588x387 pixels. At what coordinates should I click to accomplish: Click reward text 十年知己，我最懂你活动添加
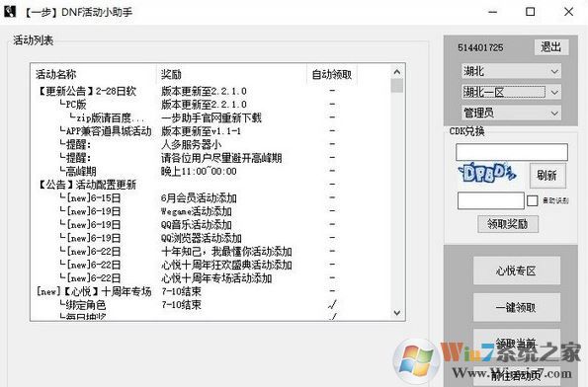(226, 252)
